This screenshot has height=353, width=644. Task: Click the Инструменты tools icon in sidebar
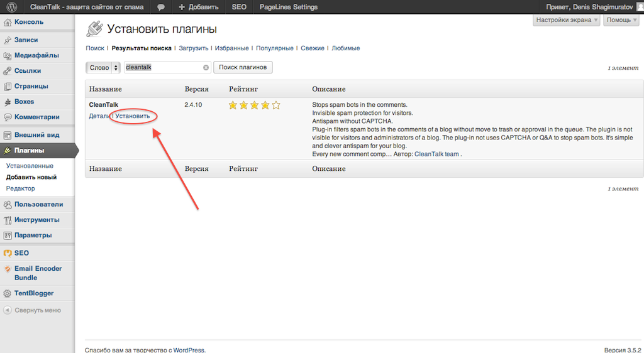coord(8,220)
